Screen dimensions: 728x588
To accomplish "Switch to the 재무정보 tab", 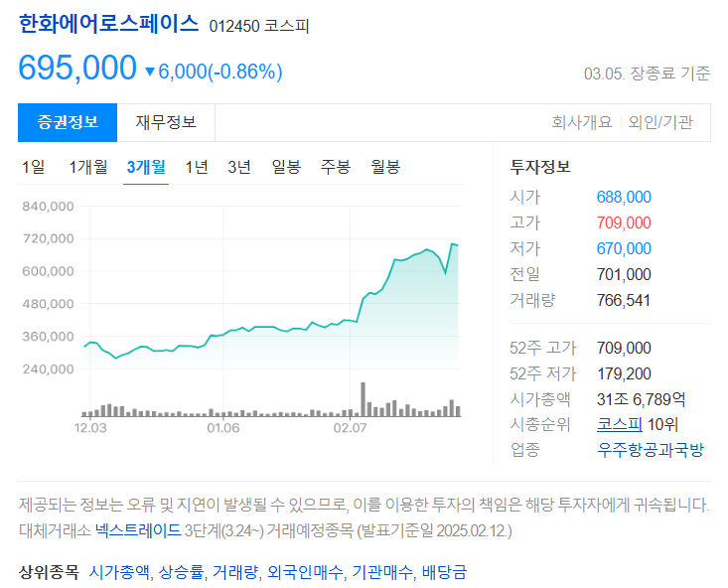I will click(x=166, y=122).
